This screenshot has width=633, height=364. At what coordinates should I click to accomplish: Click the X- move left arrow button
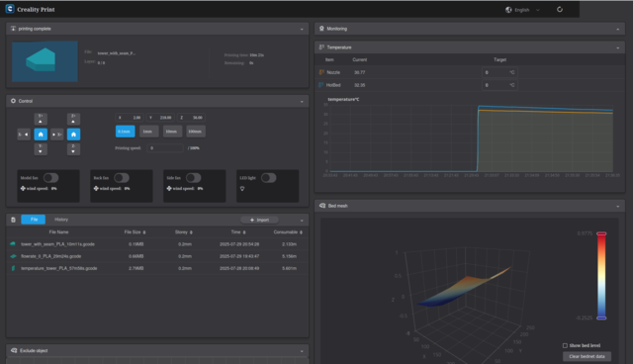pos(24,135)
